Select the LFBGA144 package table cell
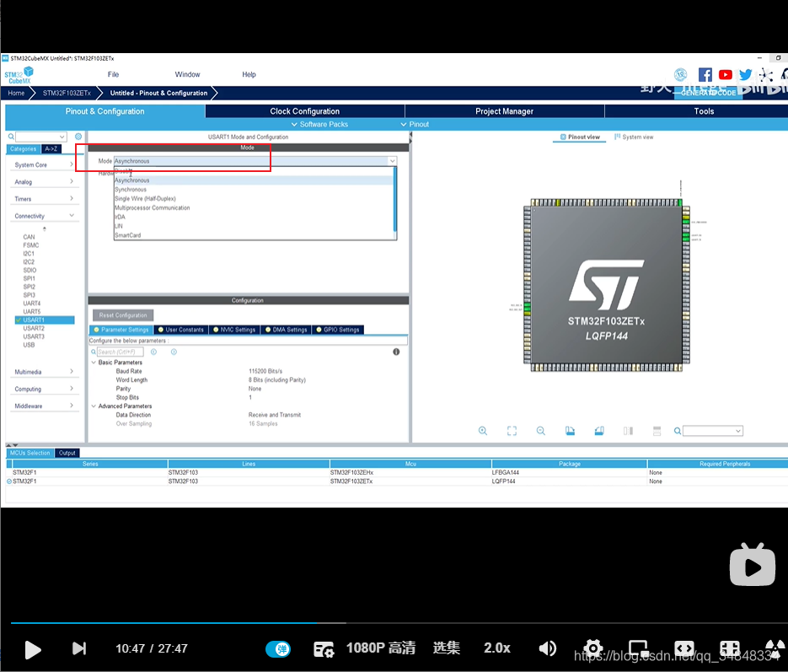The image size is (788, 672). (x=570, y=472)
